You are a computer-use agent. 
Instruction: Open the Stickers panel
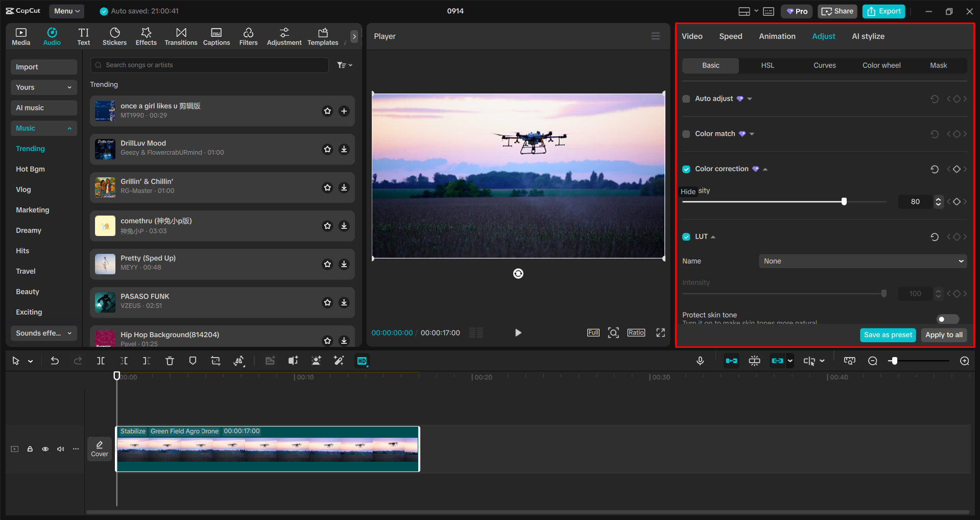coord(114,36)
